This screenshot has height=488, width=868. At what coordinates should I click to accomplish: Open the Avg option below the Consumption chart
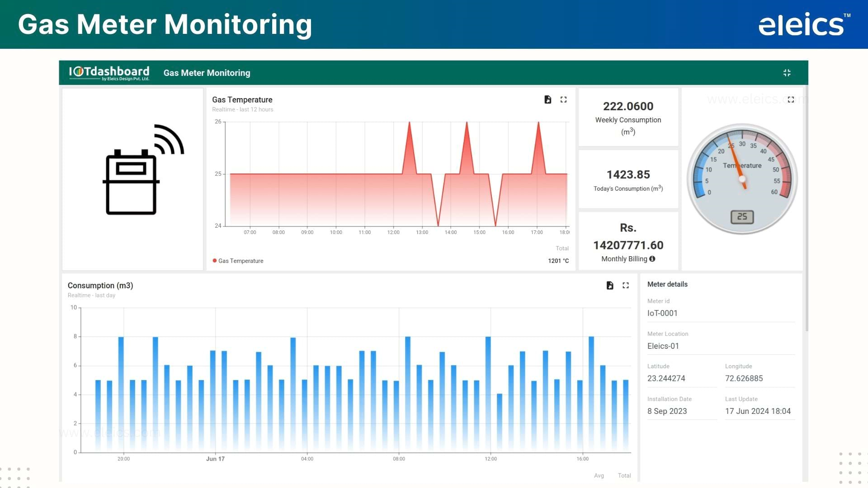click(x=599, y=476)
